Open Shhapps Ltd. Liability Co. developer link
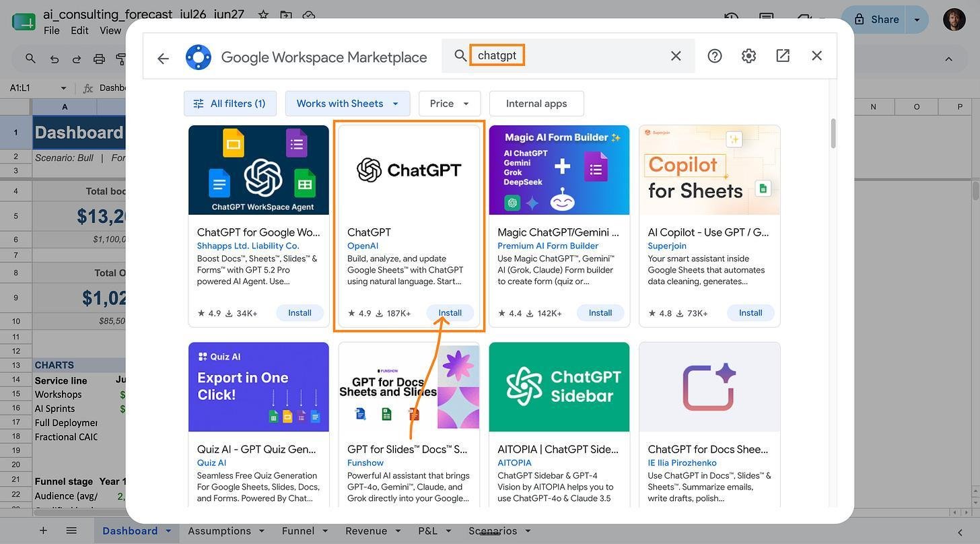980x544 pixels. click(x=248, y=246)
